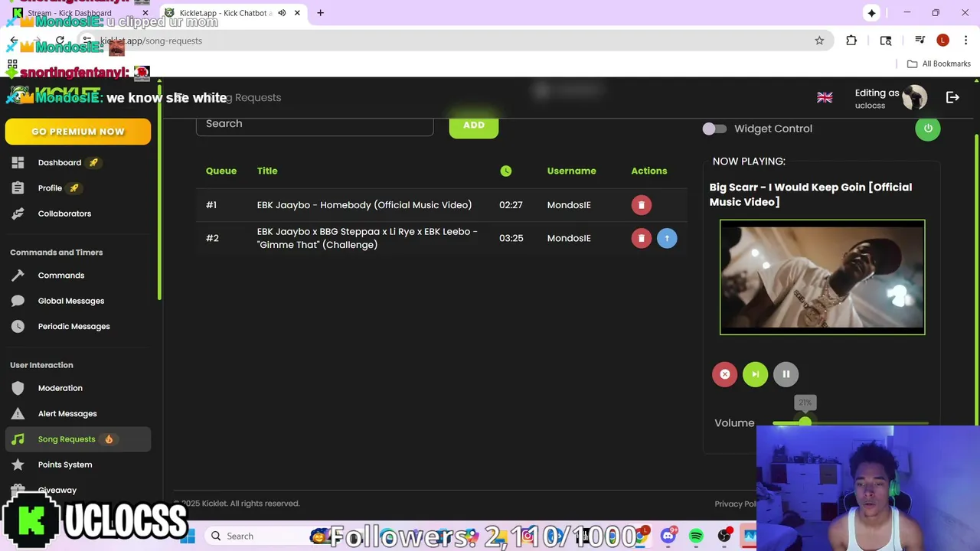This screenshot has width=980, height=551.
Task: Click the Title column header
Action: pyautogui.click(x=267, y=171)
